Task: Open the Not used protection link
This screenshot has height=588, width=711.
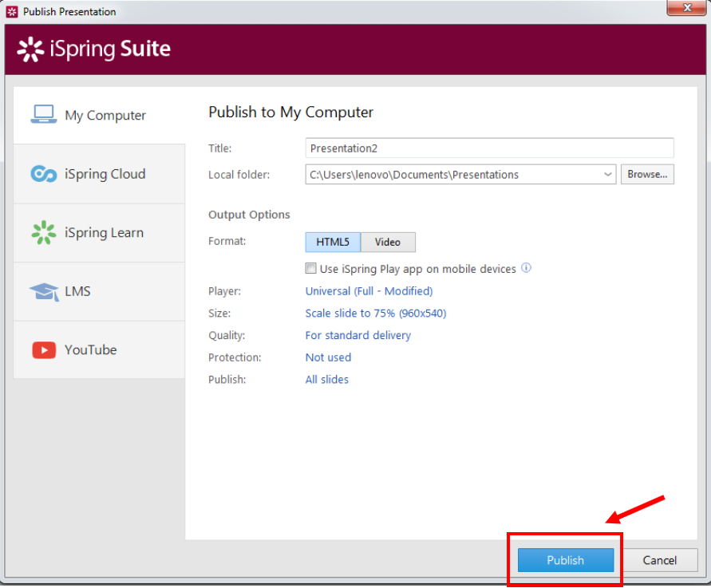Action: [328, 357]
